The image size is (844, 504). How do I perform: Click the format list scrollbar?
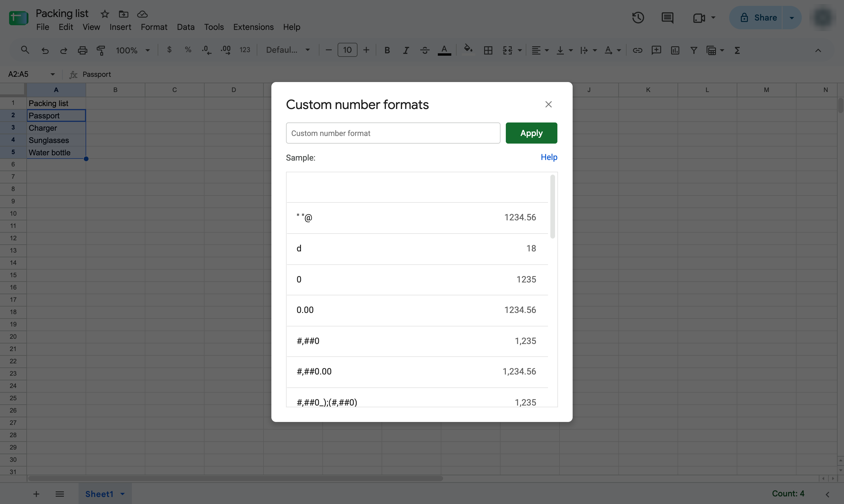point(553,207)
